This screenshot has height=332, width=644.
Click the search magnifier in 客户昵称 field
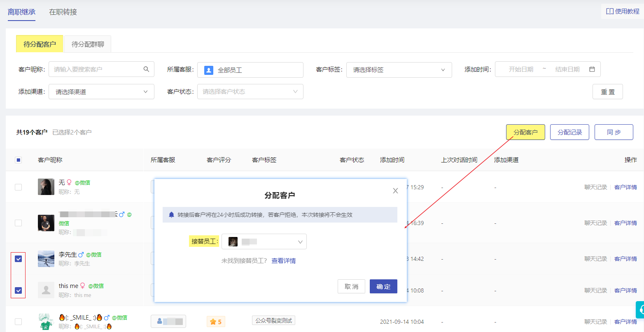(x=146, y=69)
